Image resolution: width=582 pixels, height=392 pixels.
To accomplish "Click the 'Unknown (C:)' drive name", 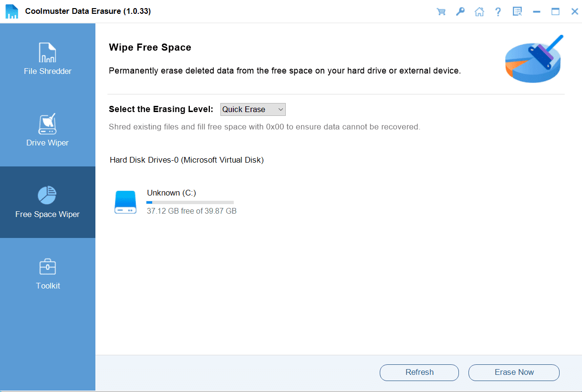I will (x=172, y=193).
